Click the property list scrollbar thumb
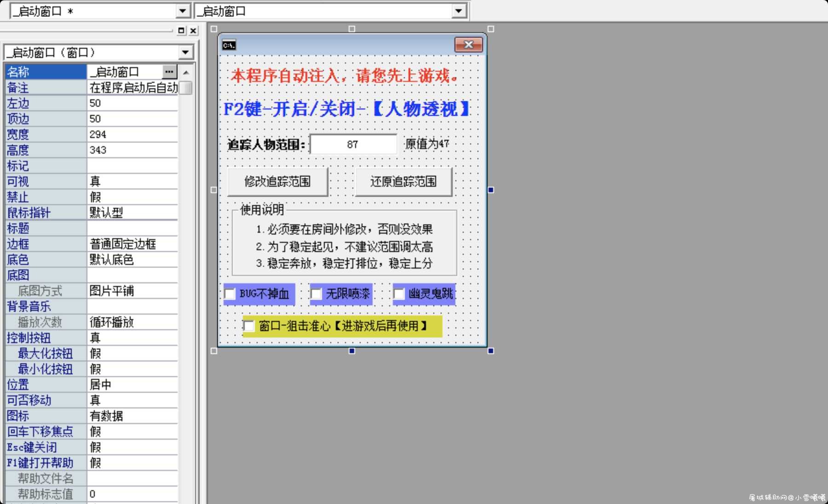The height and width of the screenshot is (504, 828). click(x=186, y=87)
